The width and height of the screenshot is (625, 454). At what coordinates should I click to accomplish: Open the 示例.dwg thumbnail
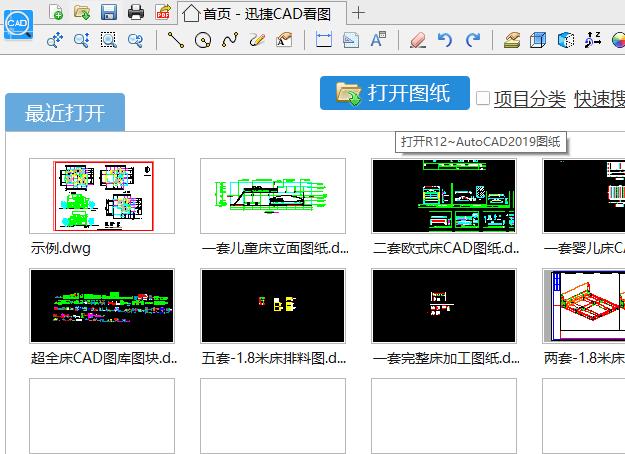tap(102, 196)
